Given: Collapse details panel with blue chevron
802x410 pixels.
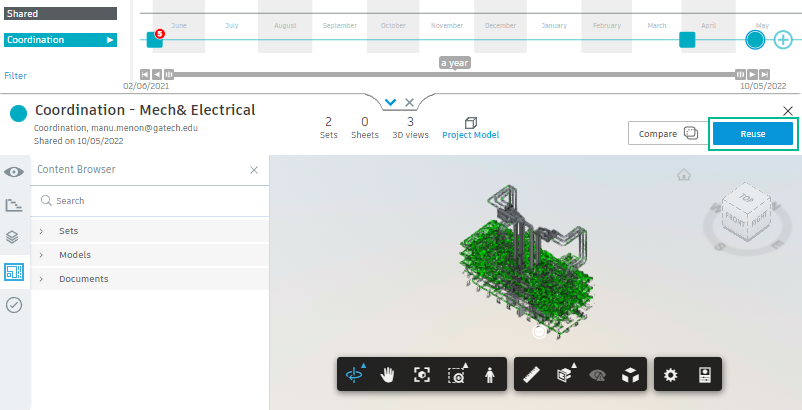Looking at the screenshot, I should (x=390, y=102).
